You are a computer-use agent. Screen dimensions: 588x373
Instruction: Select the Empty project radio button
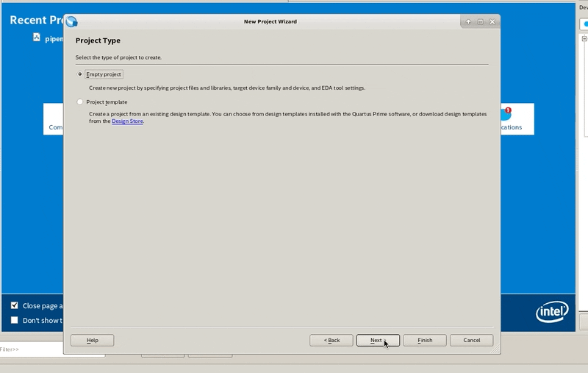79,74
